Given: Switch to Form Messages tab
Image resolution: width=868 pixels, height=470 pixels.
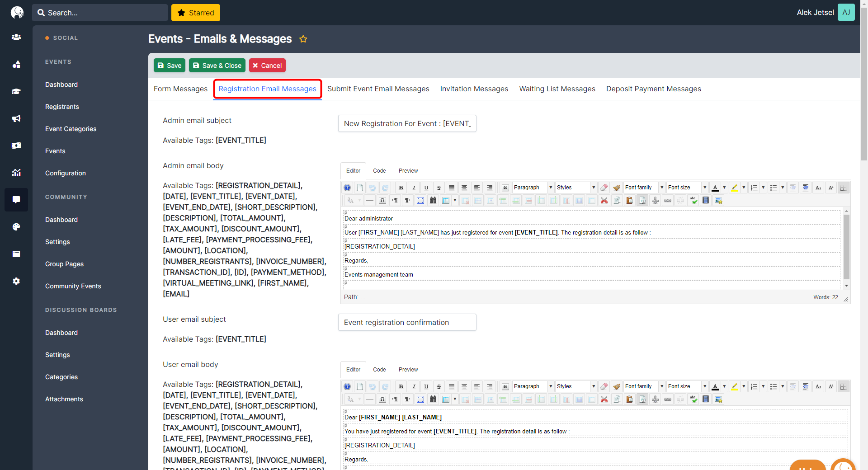Looking at the screenshot, I should tap(180, 89).
